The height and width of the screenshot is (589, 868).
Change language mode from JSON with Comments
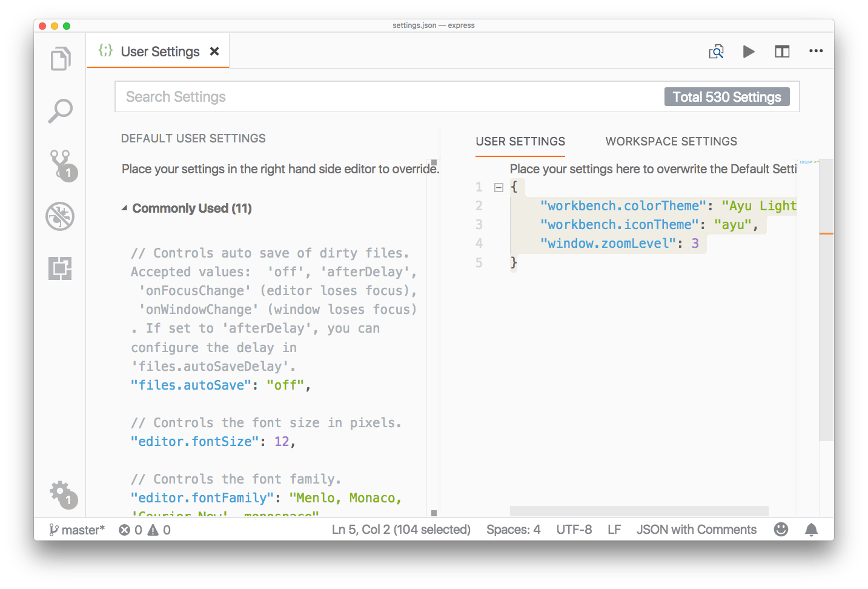[696, 530]
